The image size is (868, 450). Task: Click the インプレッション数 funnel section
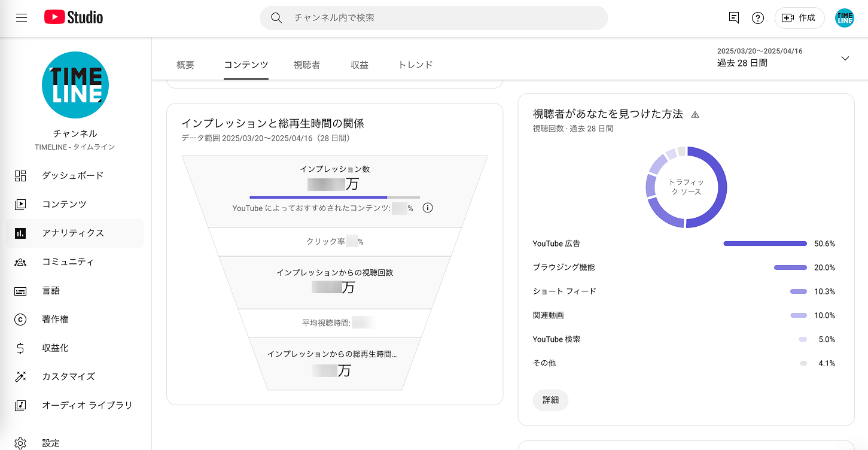tap(335, 191)
